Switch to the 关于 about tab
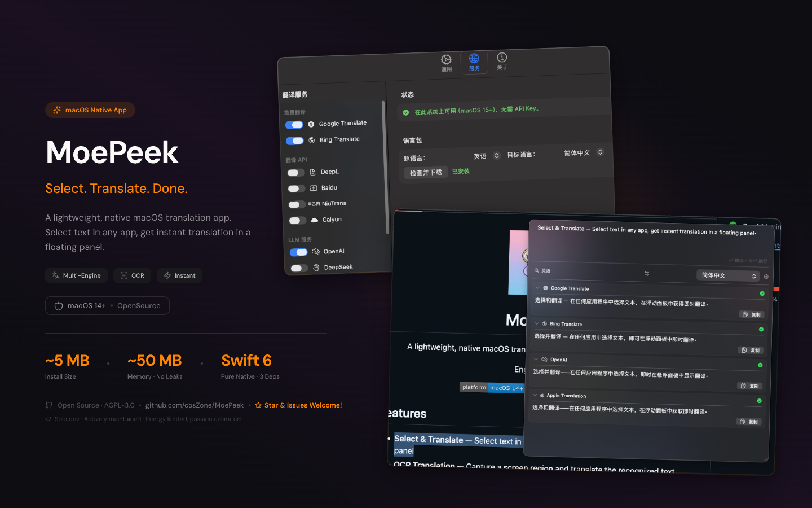The width and height of the screenshot is (812, 508). tap(502, 60)
